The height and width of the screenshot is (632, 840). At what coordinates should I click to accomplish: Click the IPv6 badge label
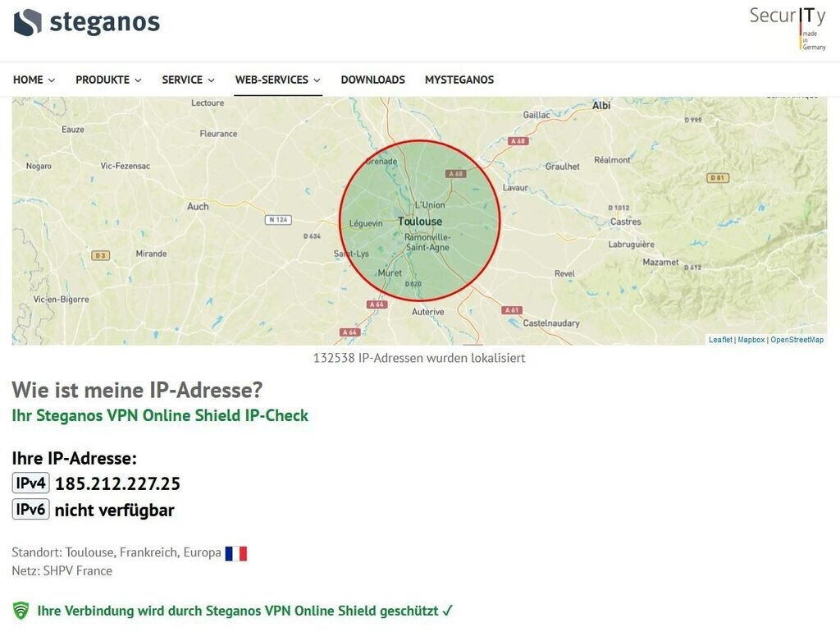[x=31, y=510]
